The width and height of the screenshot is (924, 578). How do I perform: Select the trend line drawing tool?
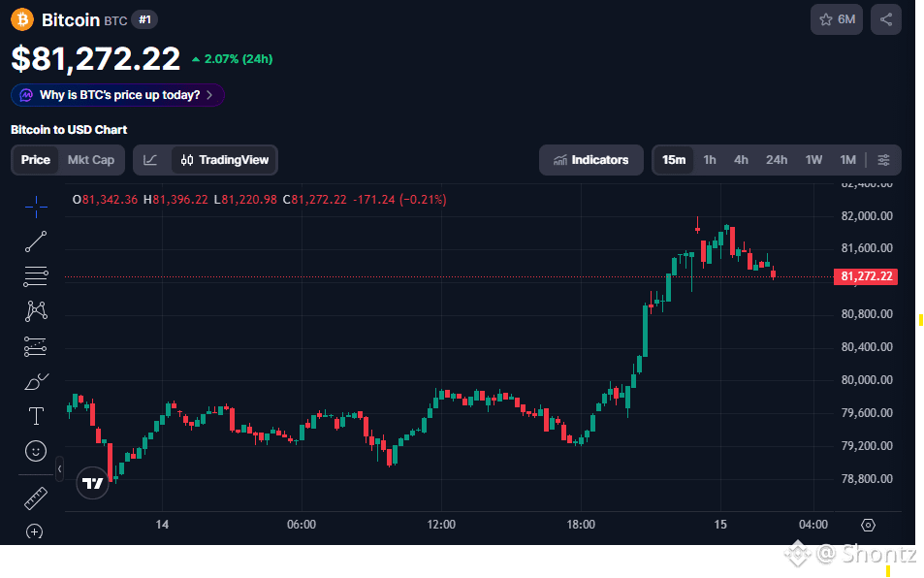point(36,241)
